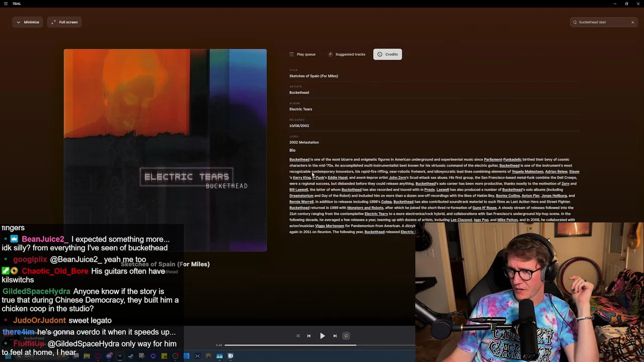This screenshot has width=644, height=362.
Task: Open the John Zorn link
Action: coord(397,177)
